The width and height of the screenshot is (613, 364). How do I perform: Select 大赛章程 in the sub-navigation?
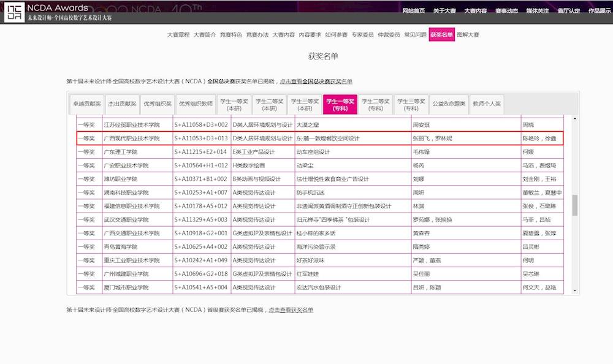[x=178, y=35]
